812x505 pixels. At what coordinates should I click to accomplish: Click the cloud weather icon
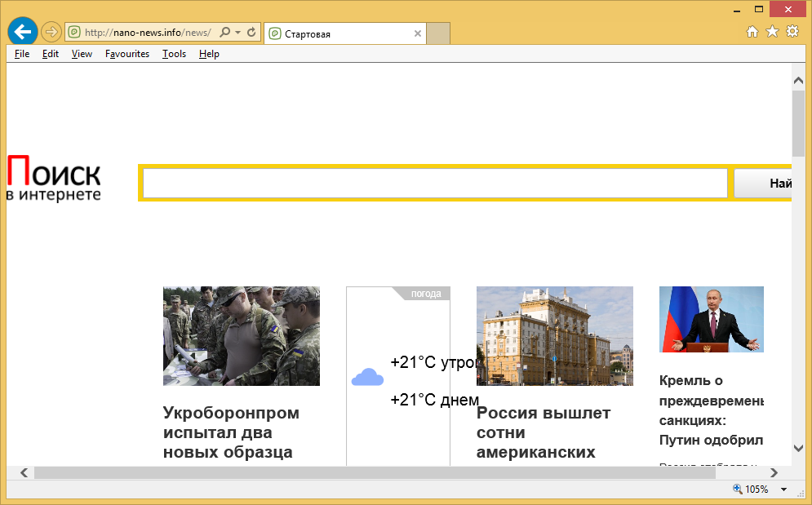(367, 377)
